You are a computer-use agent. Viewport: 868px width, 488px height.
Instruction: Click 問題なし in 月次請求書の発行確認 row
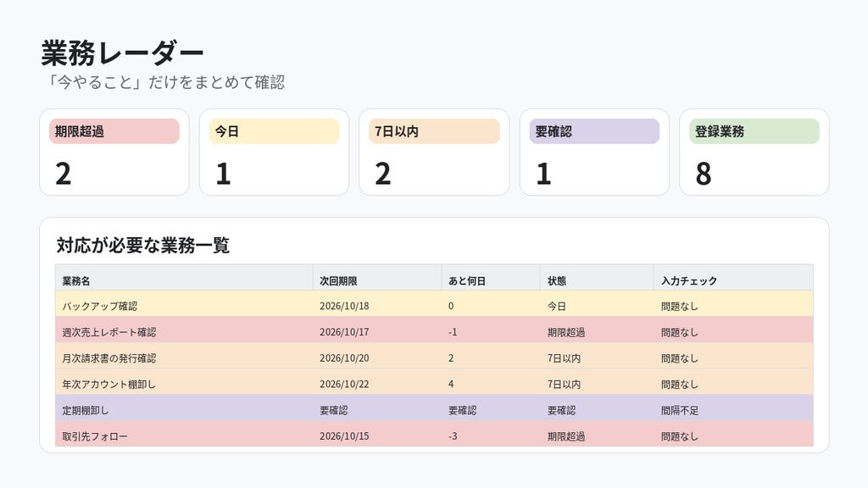click(x=680, y=358)
